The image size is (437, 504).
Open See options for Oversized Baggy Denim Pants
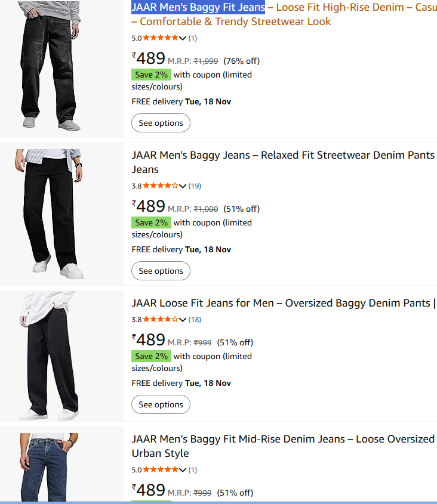[161, 404]
